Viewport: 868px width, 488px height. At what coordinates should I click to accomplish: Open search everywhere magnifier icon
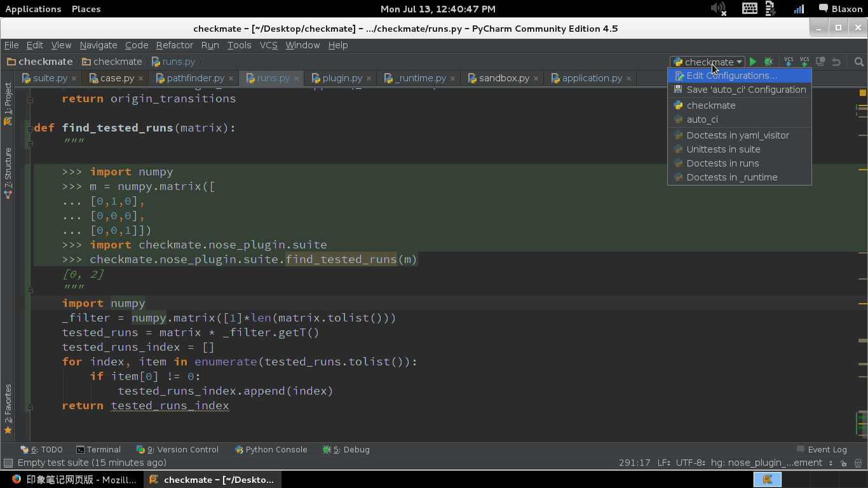[859, 62]
